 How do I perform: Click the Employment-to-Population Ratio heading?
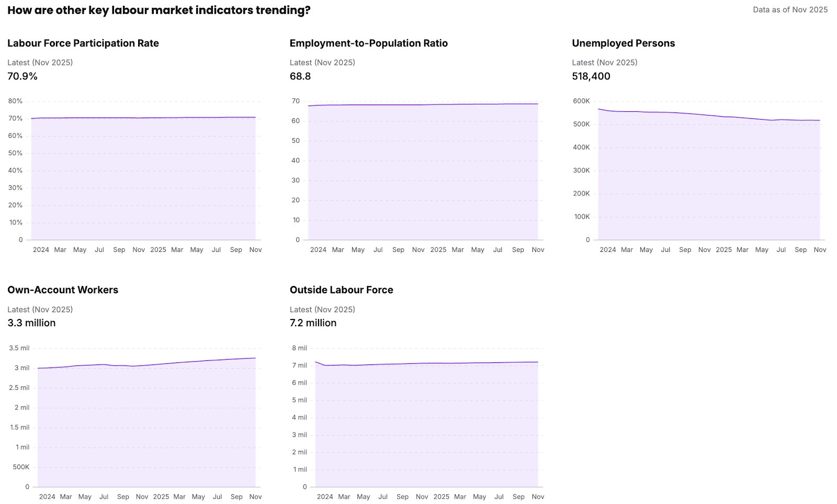(368, 43)
